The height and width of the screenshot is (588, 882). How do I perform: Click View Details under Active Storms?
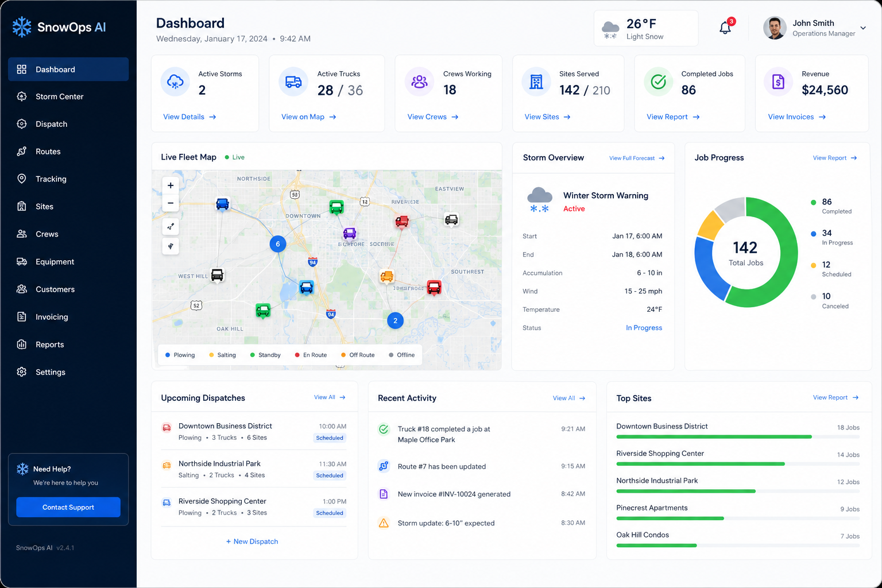pyautogui.click(x=189, y=117)
